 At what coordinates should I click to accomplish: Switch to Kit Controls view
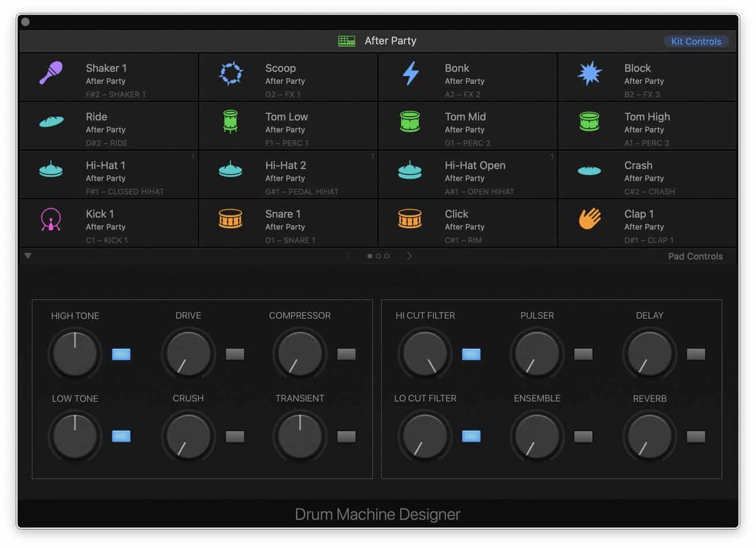click(696, 42)
